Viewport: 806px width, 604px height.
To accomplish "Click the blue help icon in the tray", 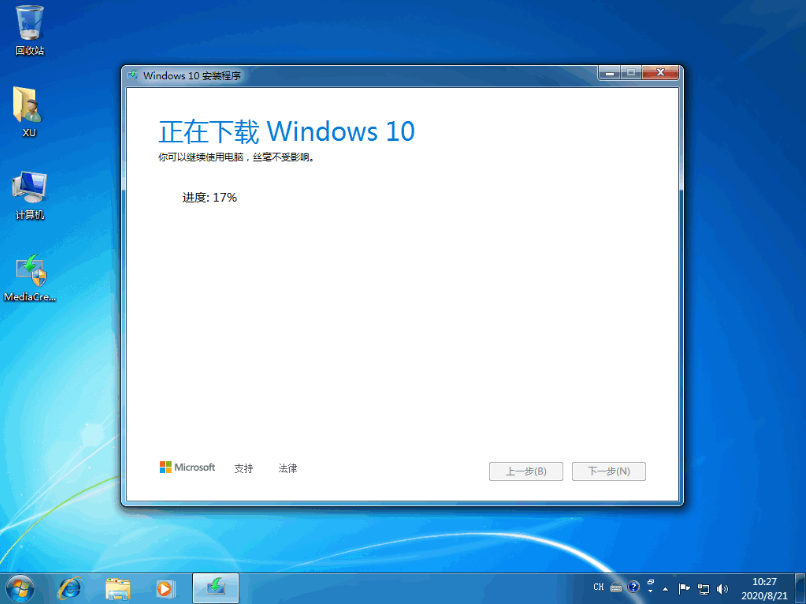I will [x=632, y=587].
